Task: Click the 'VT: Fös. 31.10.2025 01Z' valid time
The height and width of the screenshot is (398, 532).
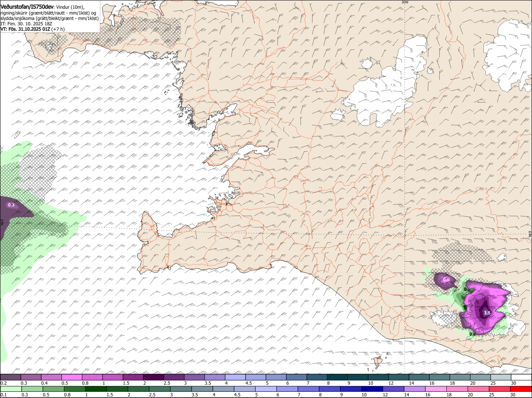Action: 25,29
